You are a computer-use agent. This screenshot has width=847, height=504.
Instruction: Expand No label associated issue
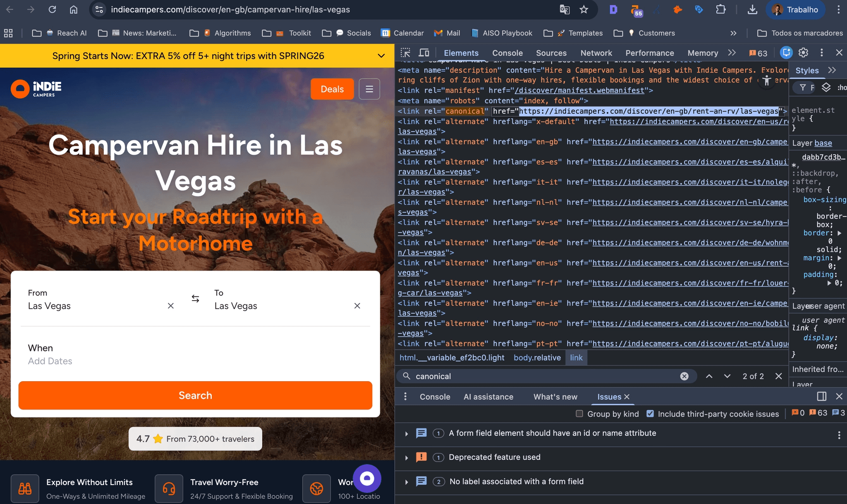[x=407, y=482]
